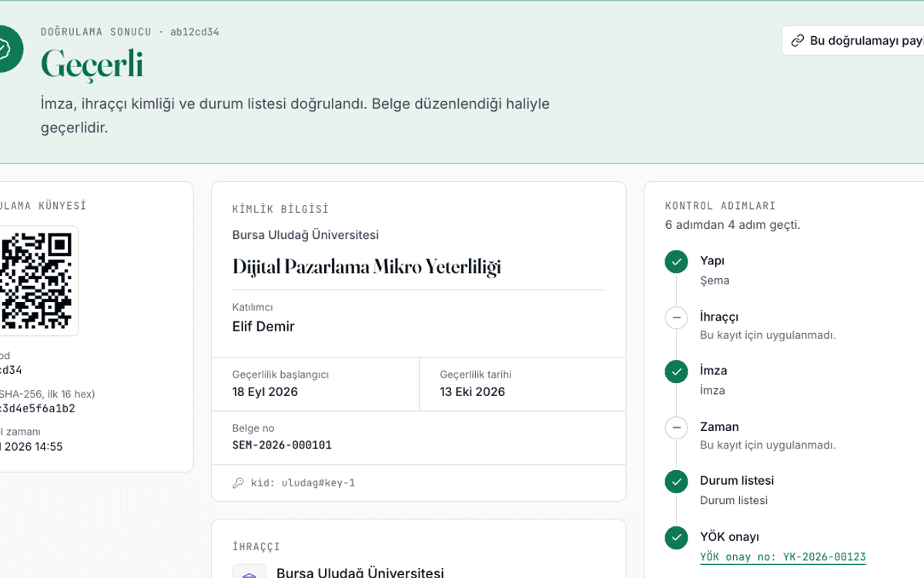Viewport: 924px width, 578px height.
Task: Click the Durum listesi step checkmark icon
Action: pyautogui.click(x=676, y=482)
